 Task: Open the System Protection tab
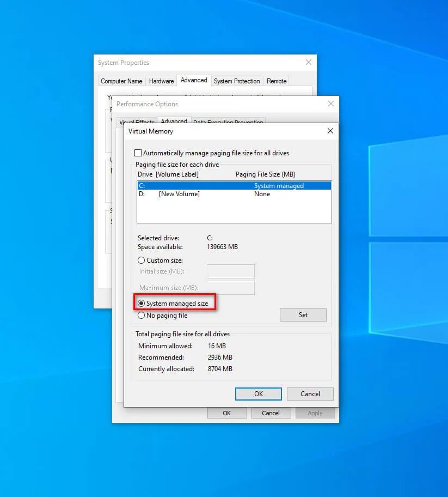(237, 81)
